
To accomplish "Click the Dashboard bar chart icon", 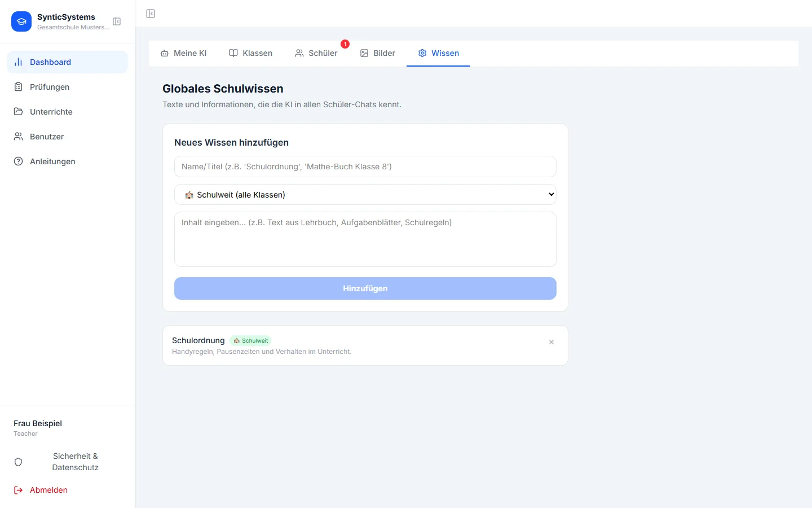I will coord(19,62).
